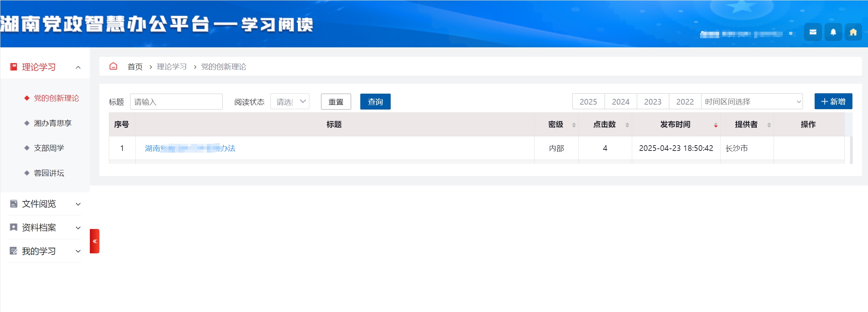Screen dimensions: 868x312
Task: Expand the 文件阅览 sidebar section
Action: (x=45, y=204)
